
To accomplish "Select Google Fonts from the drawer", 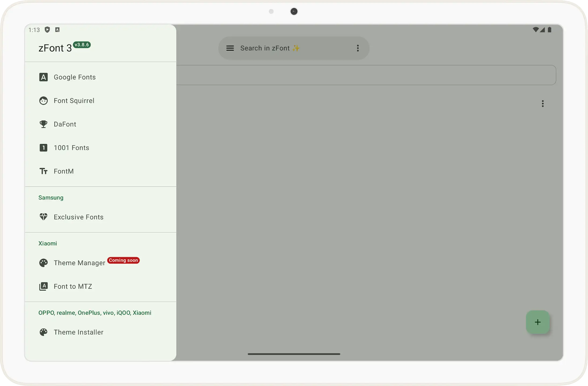I will [x=101, y=77].
